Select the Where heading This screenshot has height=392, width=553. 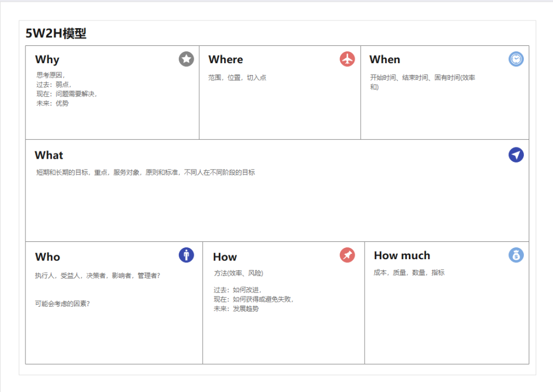click(226, 59)
